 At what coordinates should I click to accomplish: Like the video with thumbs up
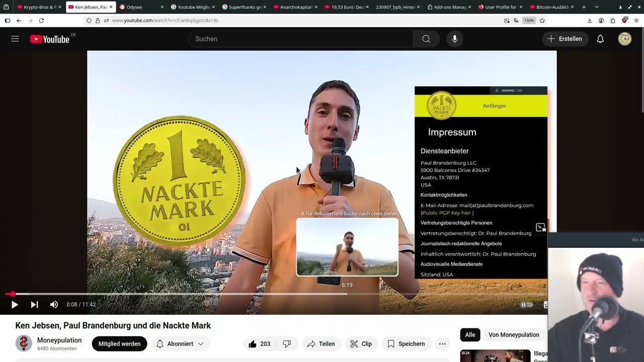pos(259,344)
